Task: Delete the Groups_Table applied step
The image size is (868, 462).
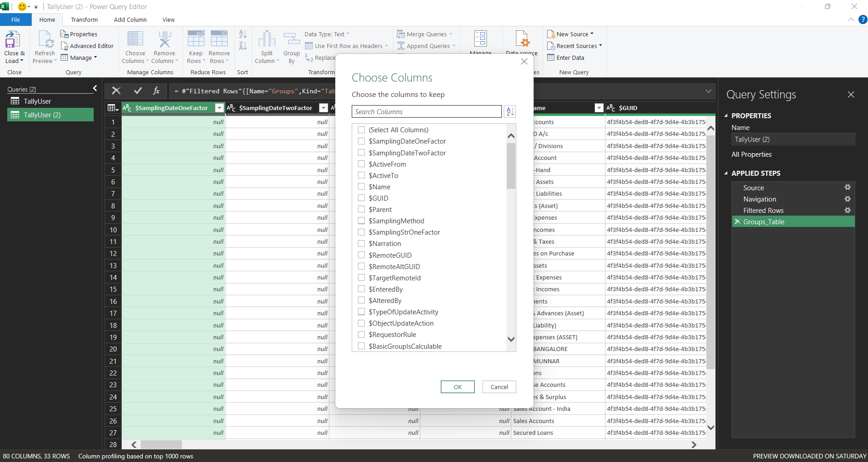Action: click(738, 222)
